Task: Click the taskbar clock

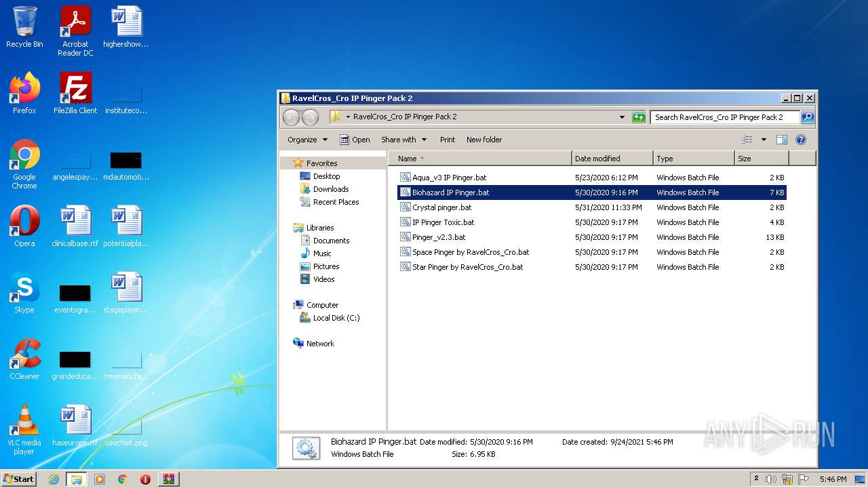Action: (833, 479)
